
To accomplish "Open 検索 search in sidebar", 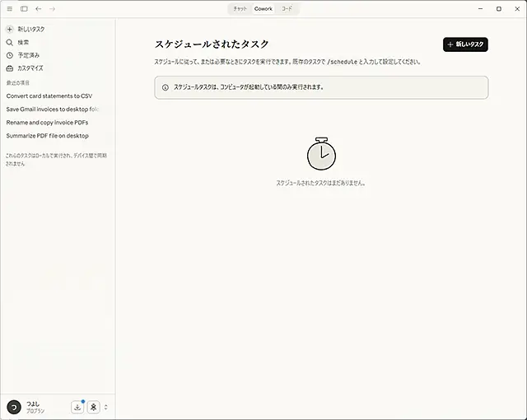I will click(x=23, y=42).
